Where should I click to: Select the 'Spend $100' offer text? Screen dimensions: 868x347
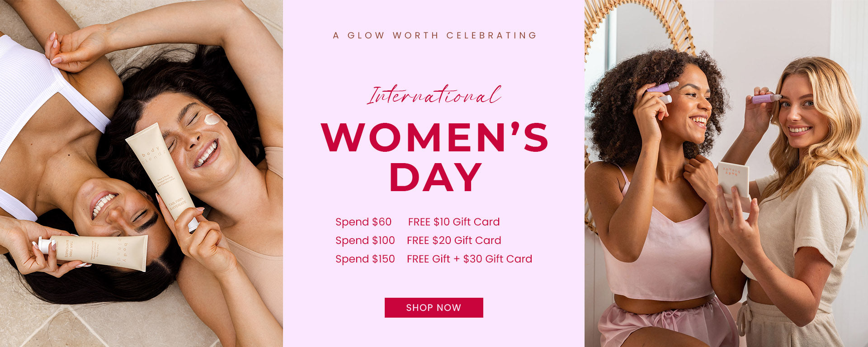(365, 240)
